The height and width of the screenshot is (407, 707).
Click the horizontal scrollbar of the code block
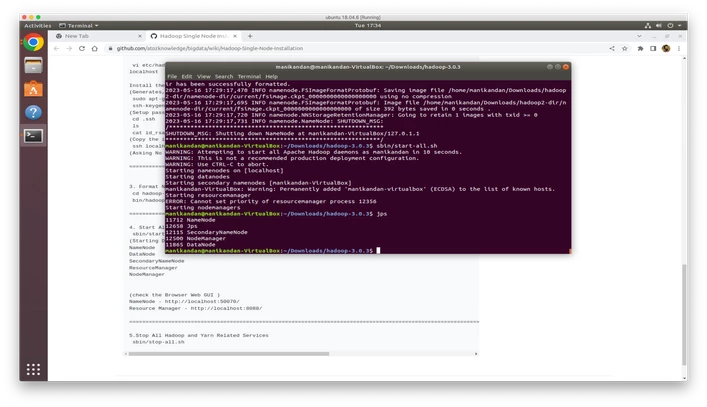[x=229, y=354]
